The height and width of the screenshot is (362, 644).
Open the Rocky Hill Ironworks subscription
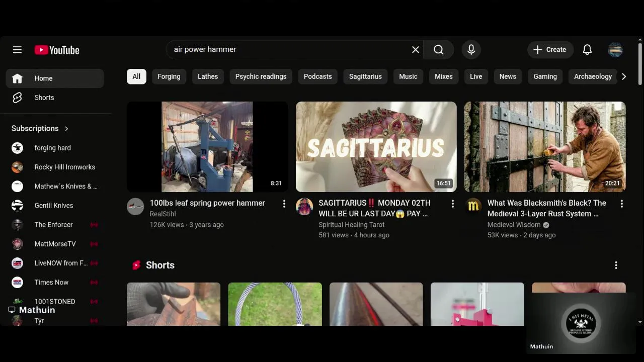(x=55, y=167)
